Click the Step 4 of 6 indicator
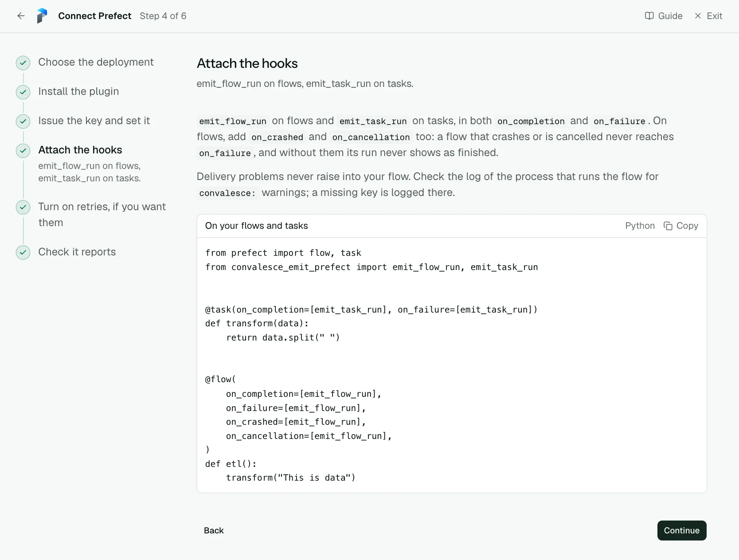The height and width of the screenshot is (560, 739). click(x=163, y=16)
